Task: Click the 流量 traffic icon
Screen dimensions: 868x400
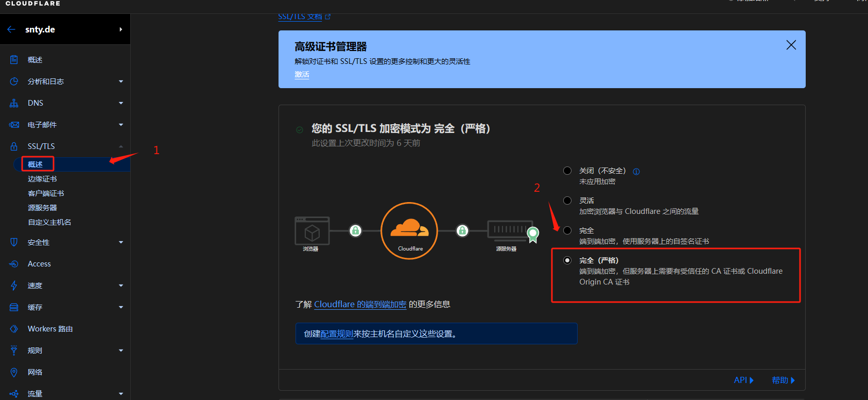Action: [14, 394]
